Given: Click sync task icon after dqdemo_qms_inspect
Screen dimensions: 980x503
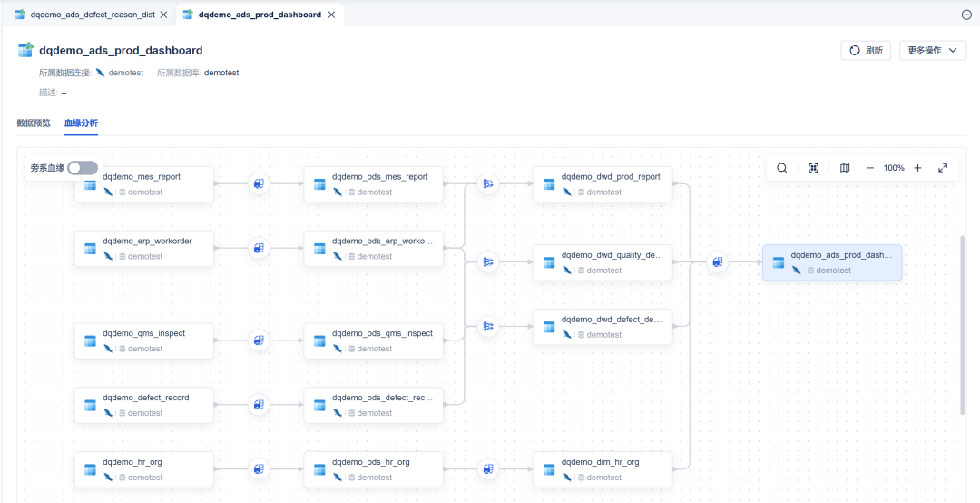Looking at the screenshot, I should tap(259, 341).
